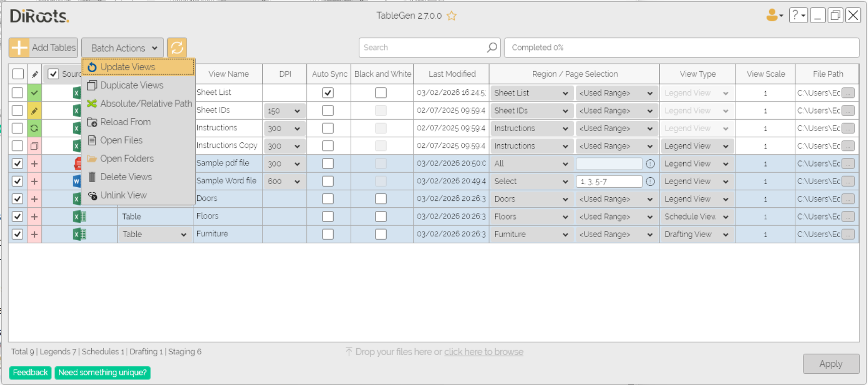Viewport: 868px width, 385px height.
Task: Open Used Range dropdown on Doors row
Action: click(616, 199)
